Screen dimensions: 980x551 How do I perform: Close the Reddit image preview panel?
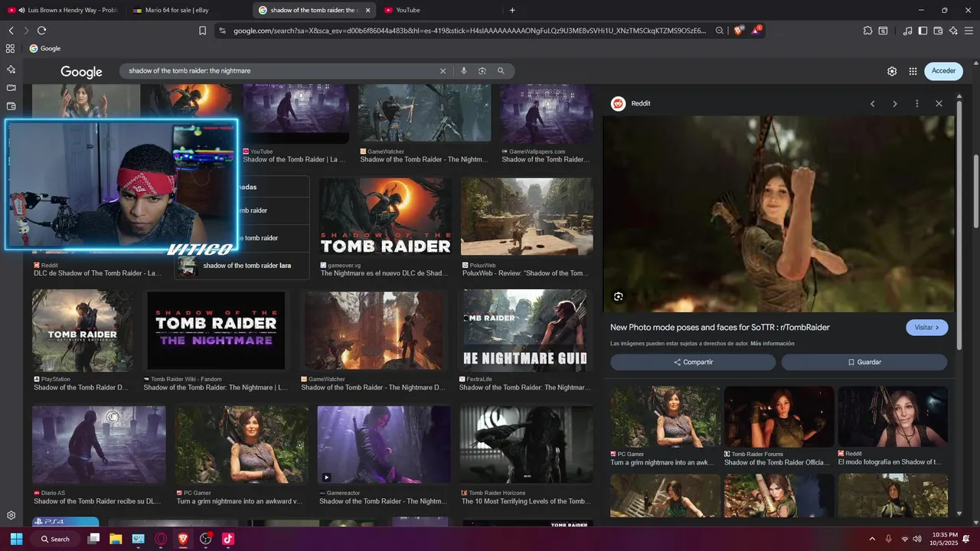pos(939,103)
